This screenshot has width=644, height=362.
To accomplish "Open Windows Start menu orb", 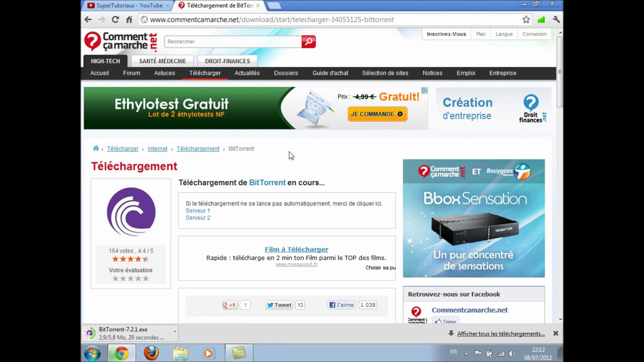I will [x=93, y=353].
